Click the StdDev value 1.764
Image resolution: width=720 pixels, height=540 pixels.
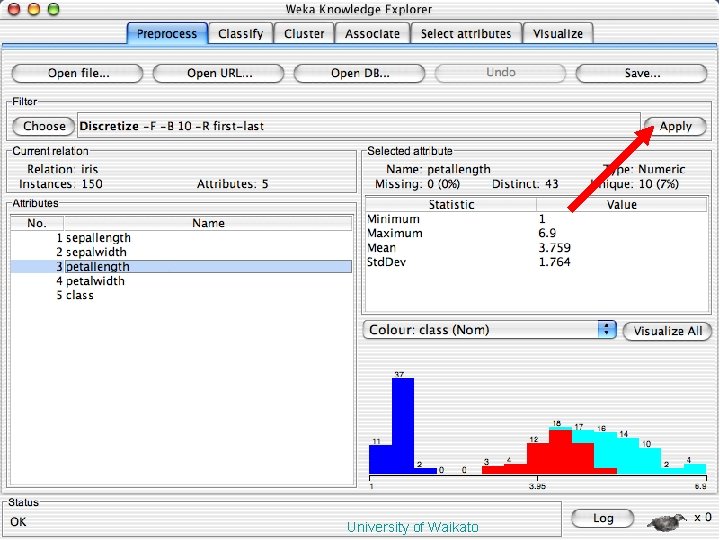[x=554, y=262]
